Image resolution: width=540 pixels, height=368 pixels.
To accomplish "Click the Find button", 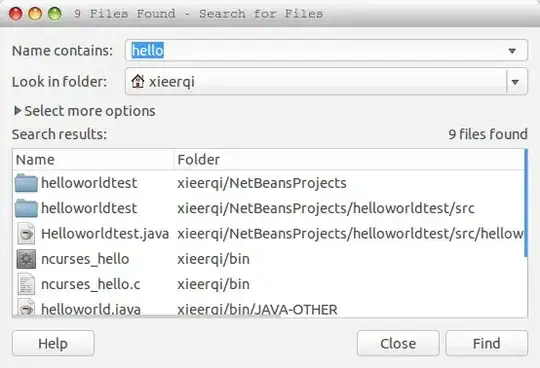I will [x=486, y=343].
